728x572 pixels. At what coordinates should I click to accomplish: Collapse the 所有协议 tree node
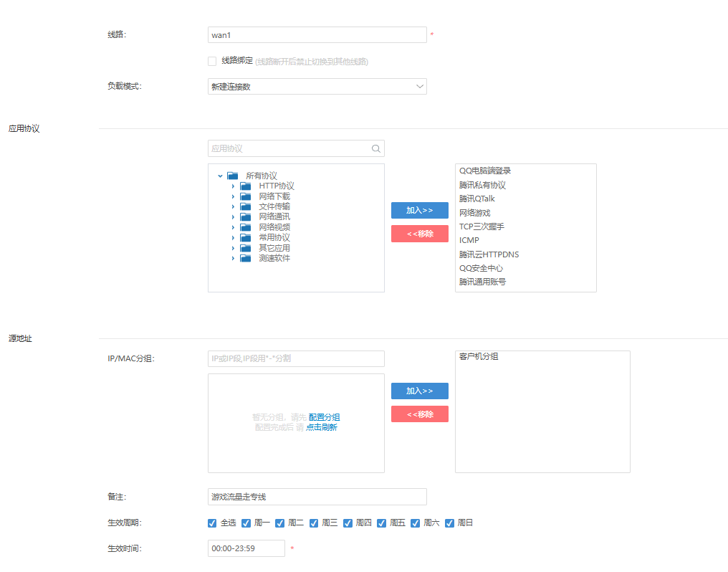pos(220,176)
